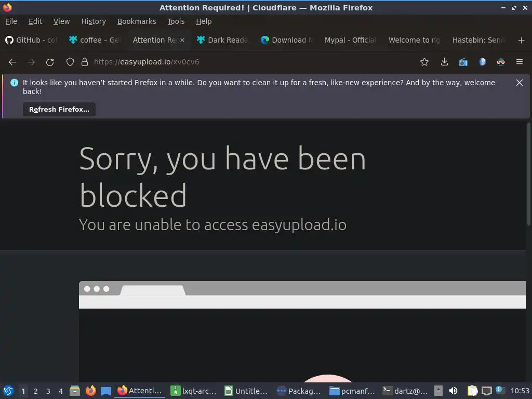Select the Attention Firefox taskbar button
Image resolution: width=532 pixels, height=399 pixels.
140,391
